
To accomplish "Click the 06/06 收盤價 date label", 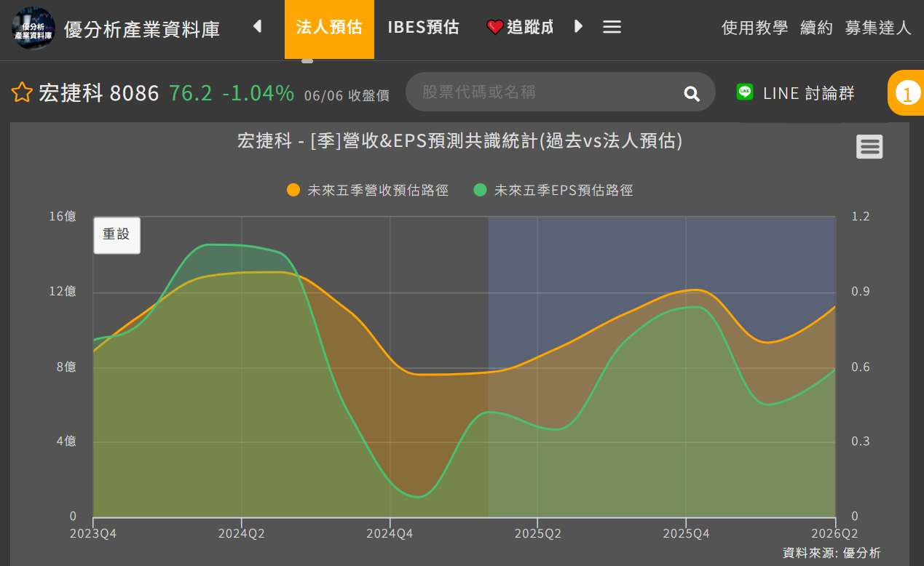I will click(347, 95).
